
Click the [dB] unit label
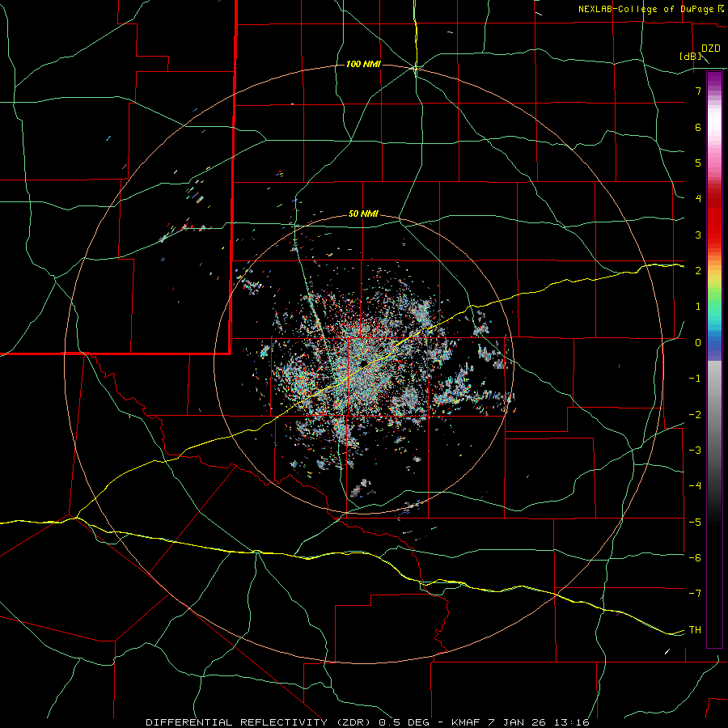[690, 56]
